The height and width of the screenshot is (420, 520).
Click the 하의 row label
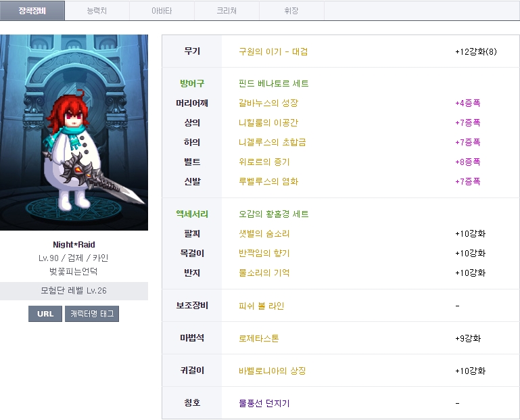tap(192, 142)
